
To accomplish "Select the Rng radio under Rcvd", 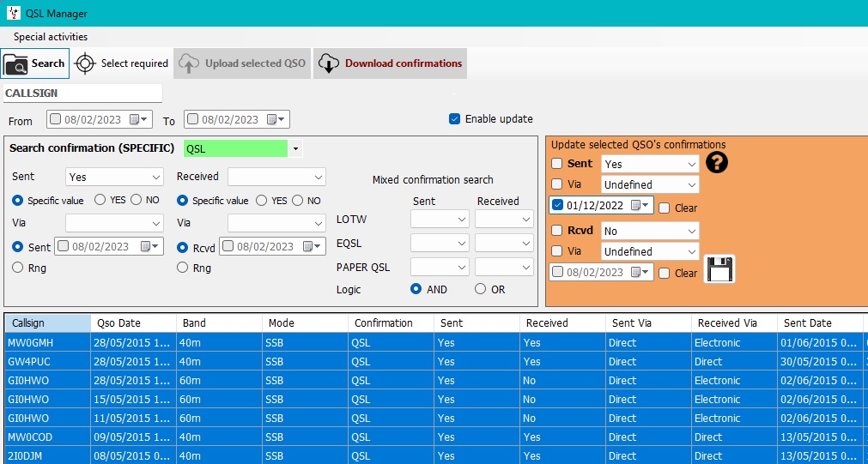I will [183, 268].
